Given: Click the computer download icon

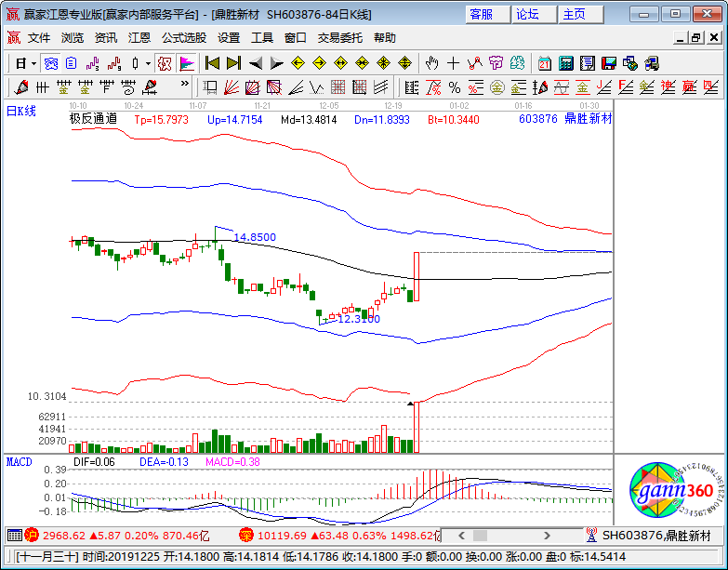Looking at the screenshot, I should click(x=652, y=63).
